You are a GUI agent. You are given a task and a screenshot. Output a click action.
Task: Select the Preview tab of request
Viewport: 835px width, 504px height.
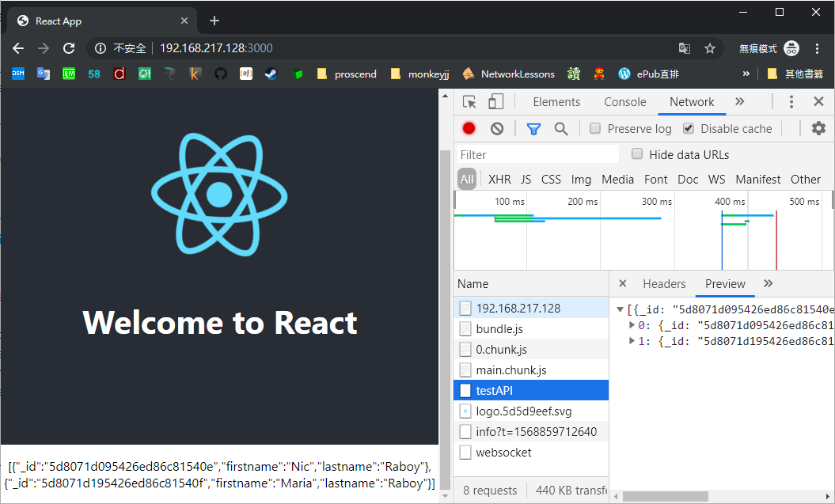[x=725, y=284]
